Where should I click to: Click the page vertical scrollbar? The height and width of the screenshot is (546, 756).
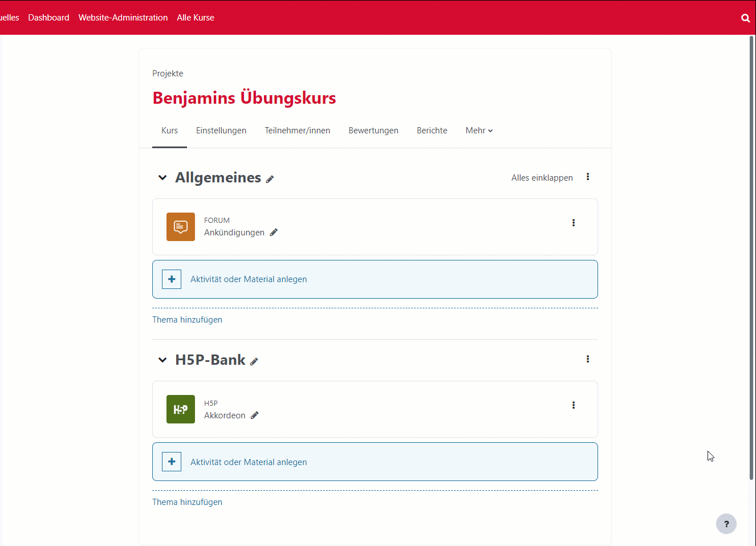(751, 256)
